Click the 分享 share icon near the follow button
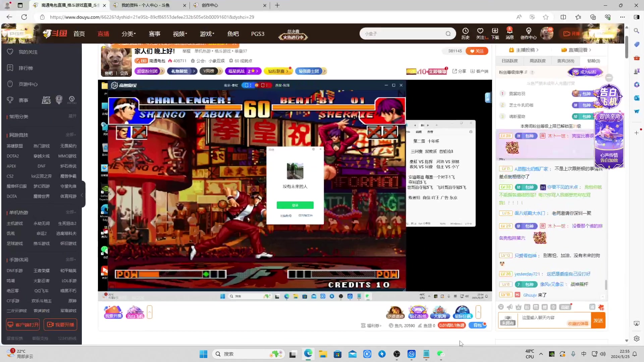644x362 pixels. point(459,71)
